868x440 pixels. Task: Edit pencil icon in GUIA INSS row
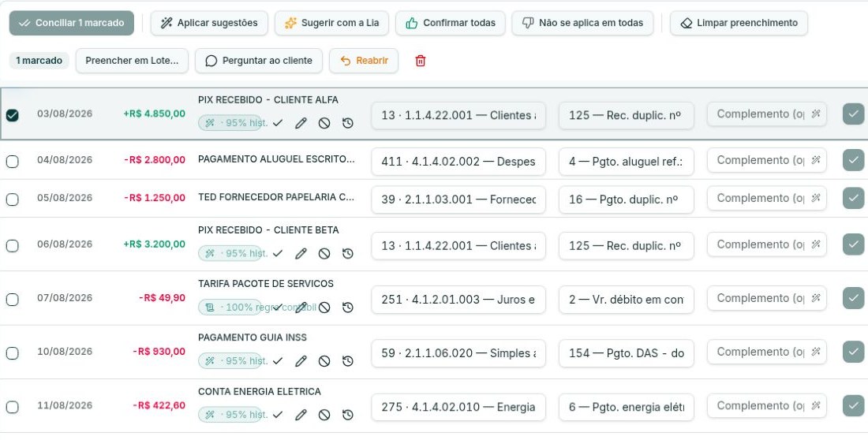click(x=301, y=361)
